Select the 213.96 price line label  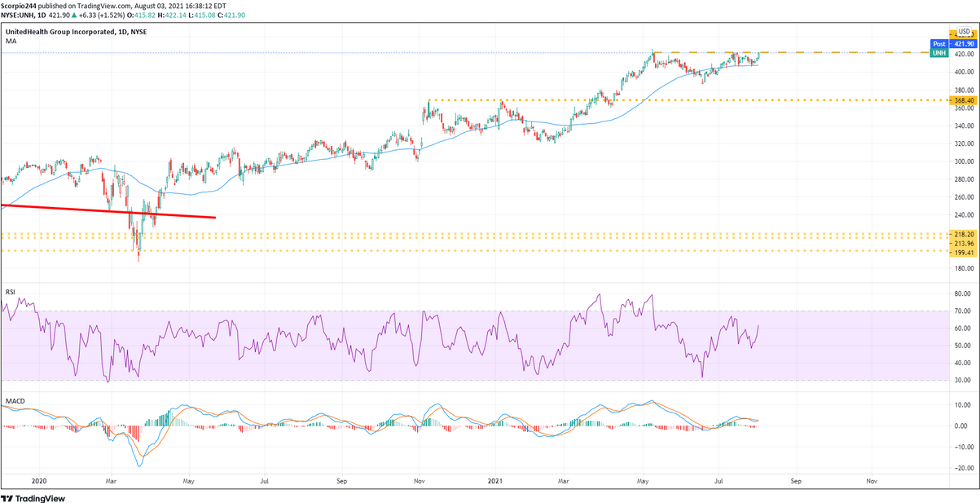(964, 243)
